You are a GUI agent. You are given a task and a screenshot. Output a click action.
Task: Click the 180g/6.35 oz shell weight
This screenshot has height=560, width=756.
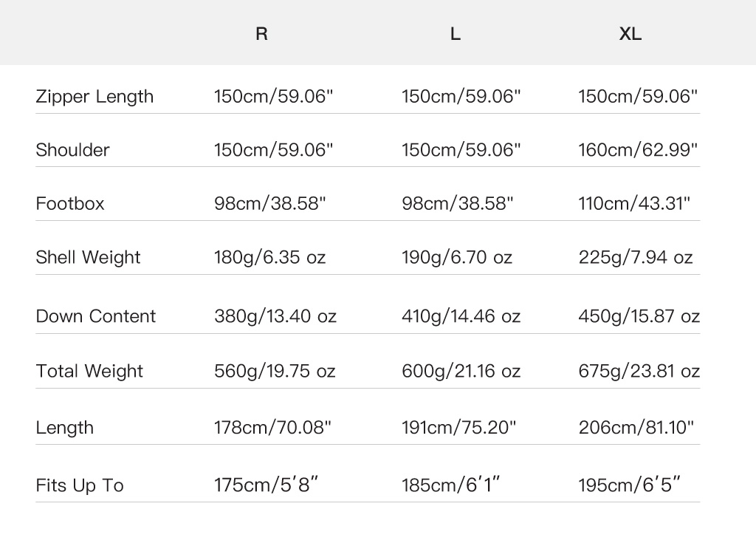coord(270,258)
